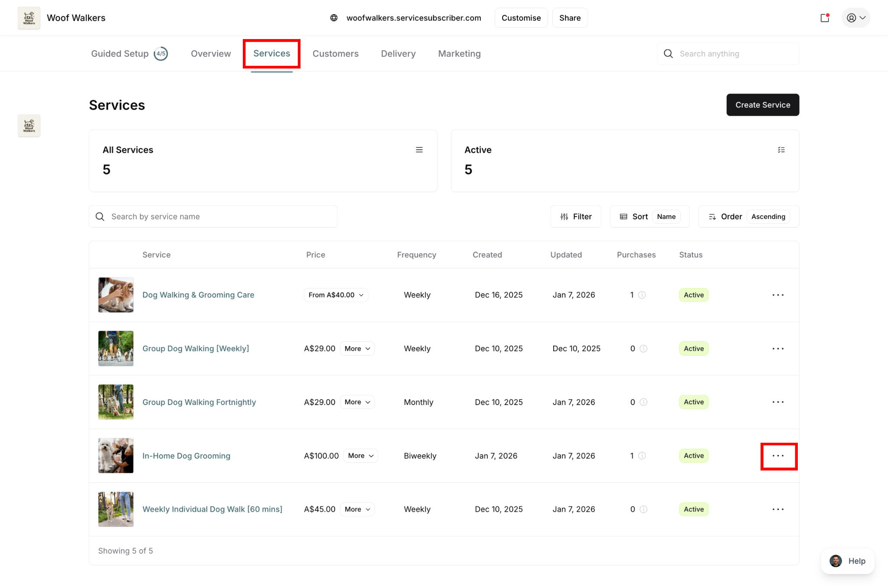Screen dimensions: 888x588
Task: Click the Create Service button
Action: (762, 105)
